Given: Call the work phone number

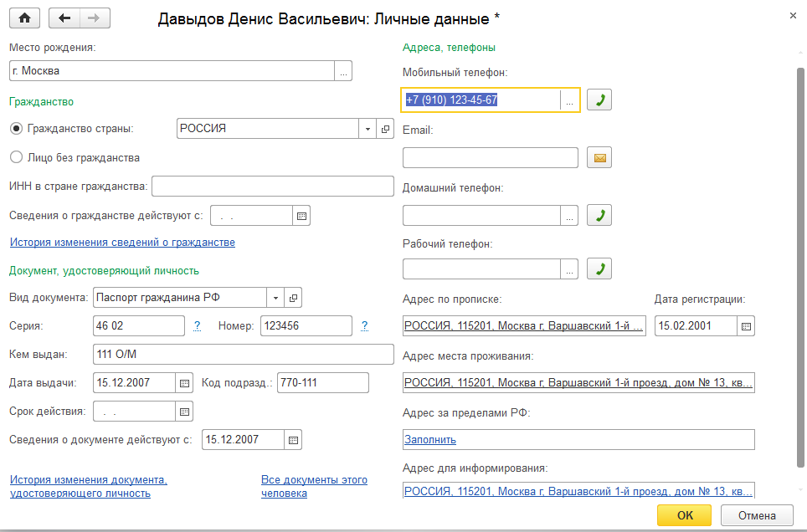Looking at the screenshot, I should click(599, 269).
